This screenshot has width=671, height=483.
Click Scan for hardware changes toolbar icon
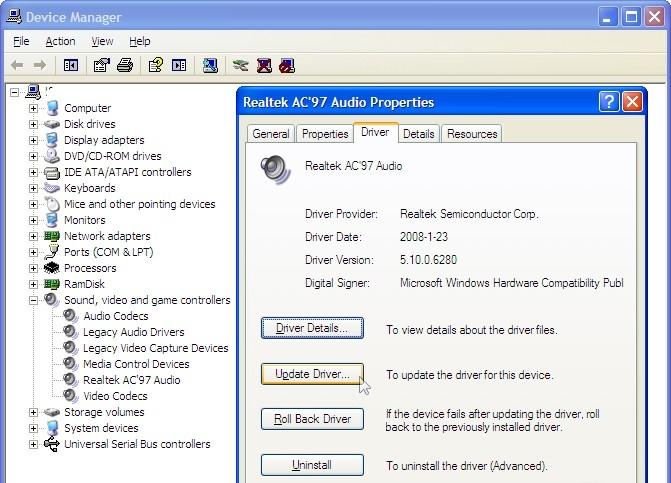(210, 66)
